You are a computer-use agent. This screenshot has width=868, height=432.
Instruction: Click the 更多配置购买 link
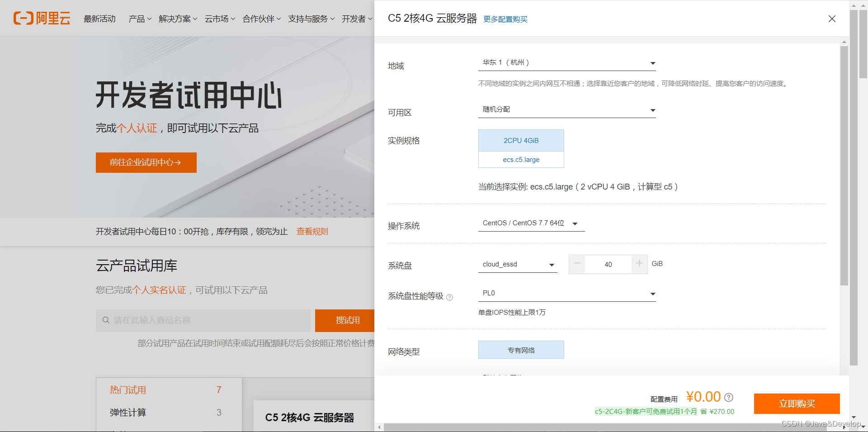pyautogui.click(x=505, y=19)
